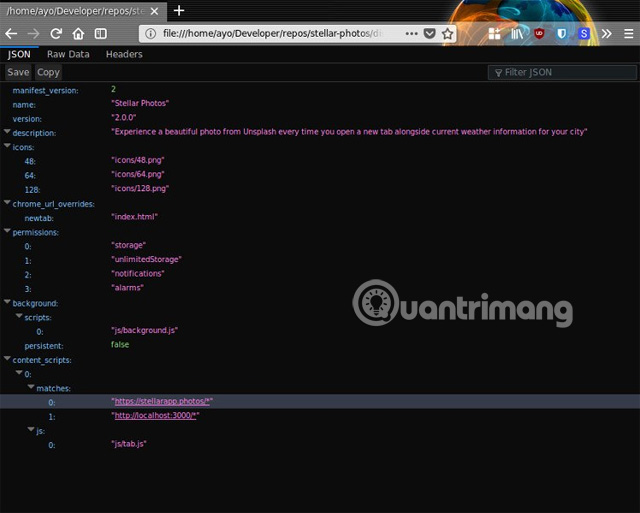Click the "icons/64.png" value

click(138, 174)
